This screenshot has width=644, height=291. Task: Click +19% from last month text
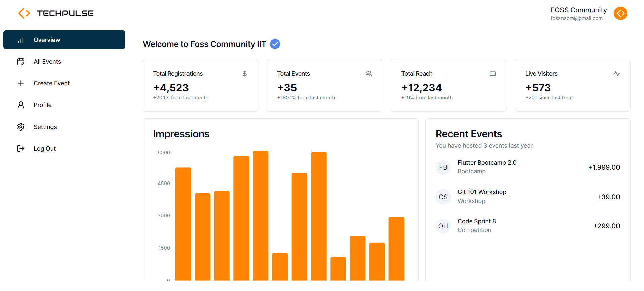(427, 98)
